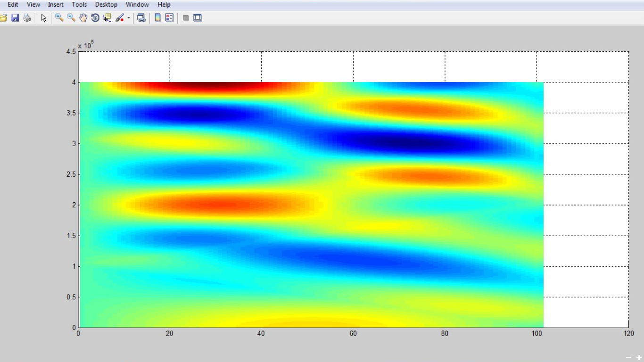Show Plot Tools and dock figure
The width and height of the screenshot is (644, 362).
tap(198, 18)
